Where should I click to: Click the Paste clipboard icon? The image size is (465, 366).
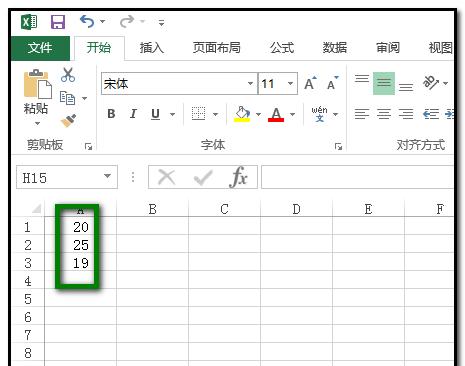(x=38, y=84)
